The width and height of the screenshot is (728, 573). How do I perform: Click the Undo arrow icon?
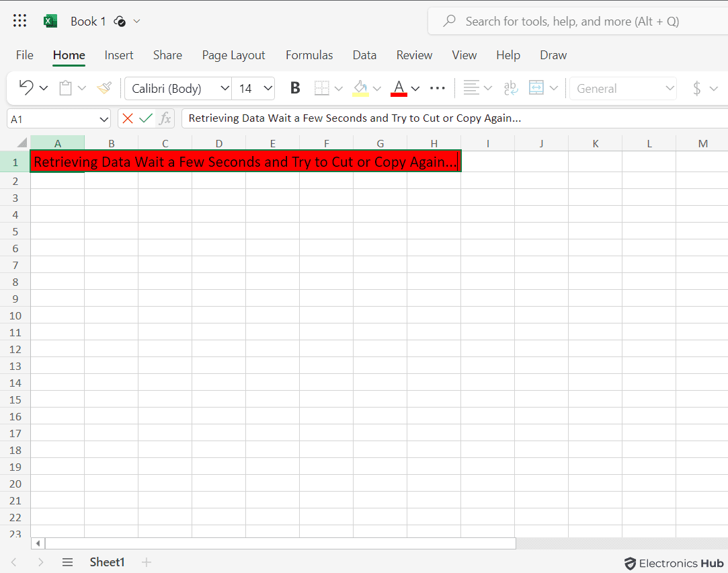[26, 87]
